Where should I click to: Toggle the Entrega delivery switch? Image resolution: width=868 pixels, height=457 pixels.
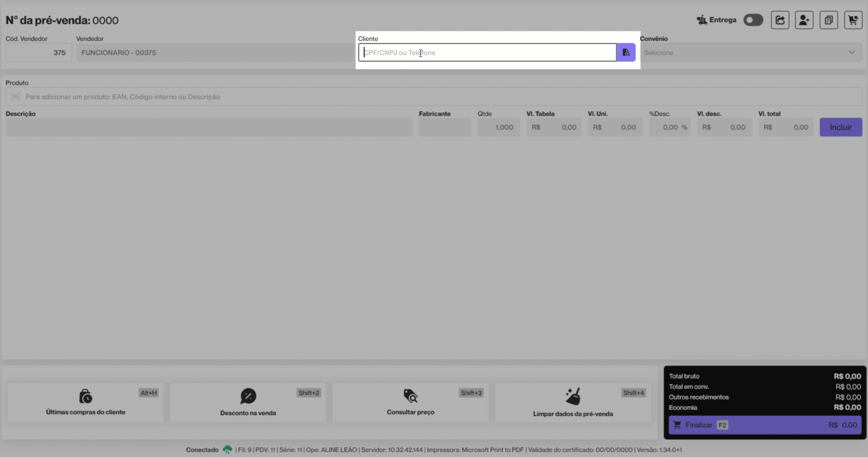click(x=753, y=20)
